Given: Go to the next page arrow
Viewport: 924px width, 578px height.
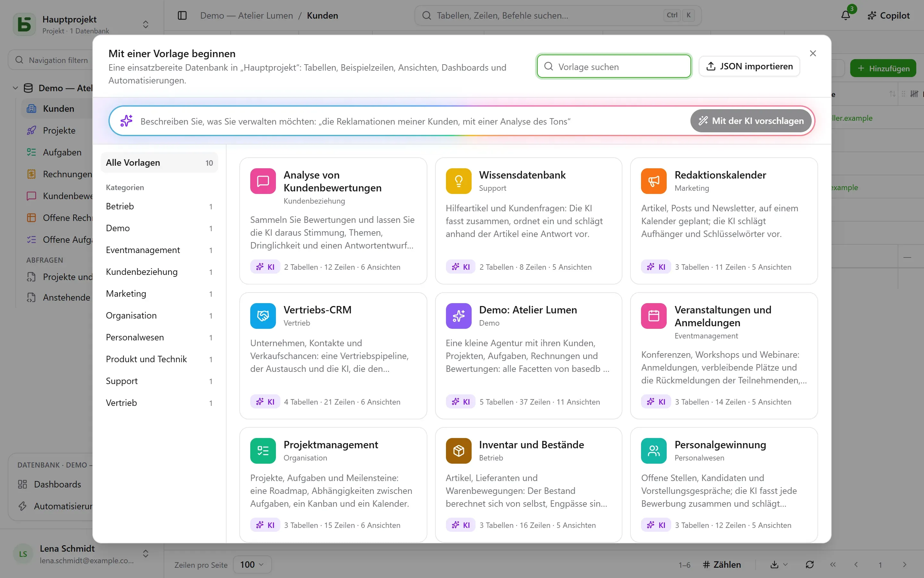Looking at the screenshot, I should click(x=904, y=565).
